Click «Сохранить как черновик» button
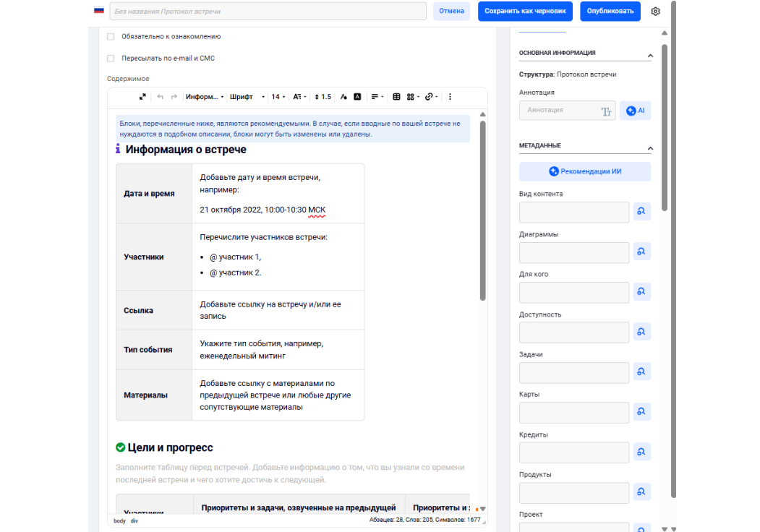The image size is (760, 532). tap(525, 11)
